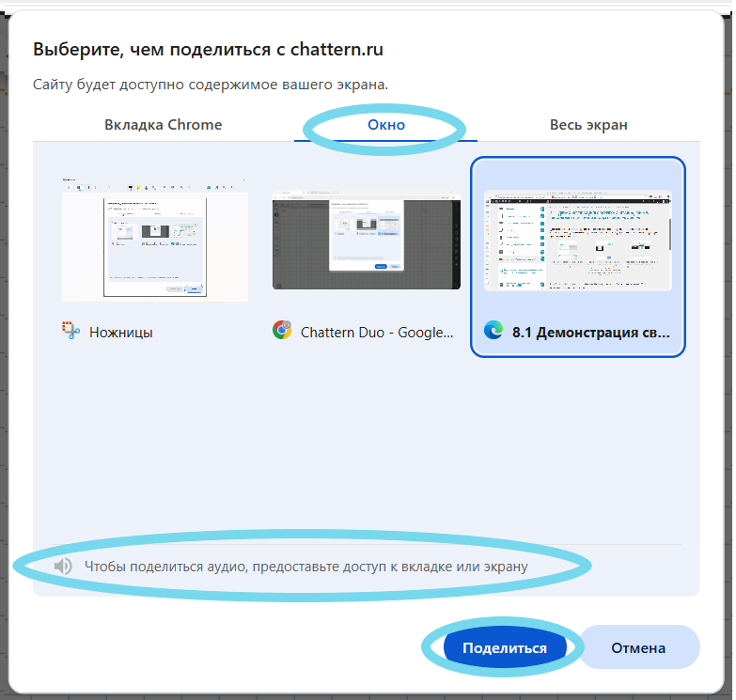736x700 pixels.
Task: Select the Ножницы snipping tool icon
Action: 71,331
